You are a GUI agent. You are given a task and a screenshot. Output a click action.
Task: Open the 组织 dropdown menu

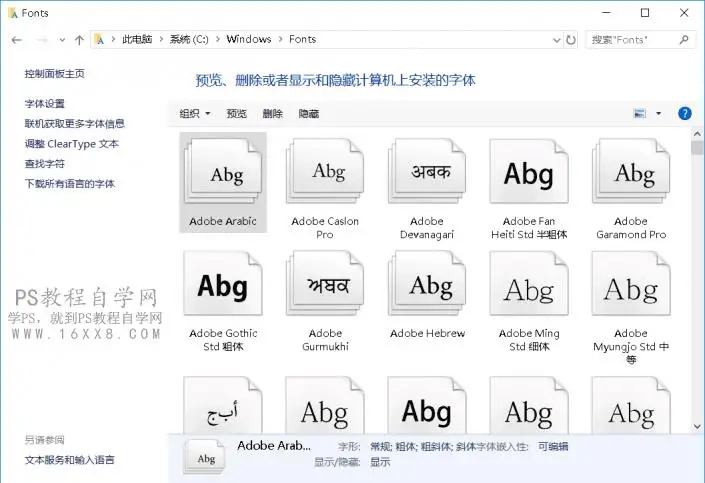coord(195,114)
